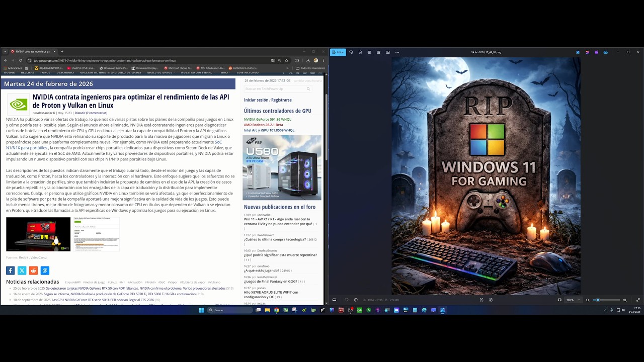Rotate the image in Photos viewer
Screen dimensions: 644x362
click(351, 52)
